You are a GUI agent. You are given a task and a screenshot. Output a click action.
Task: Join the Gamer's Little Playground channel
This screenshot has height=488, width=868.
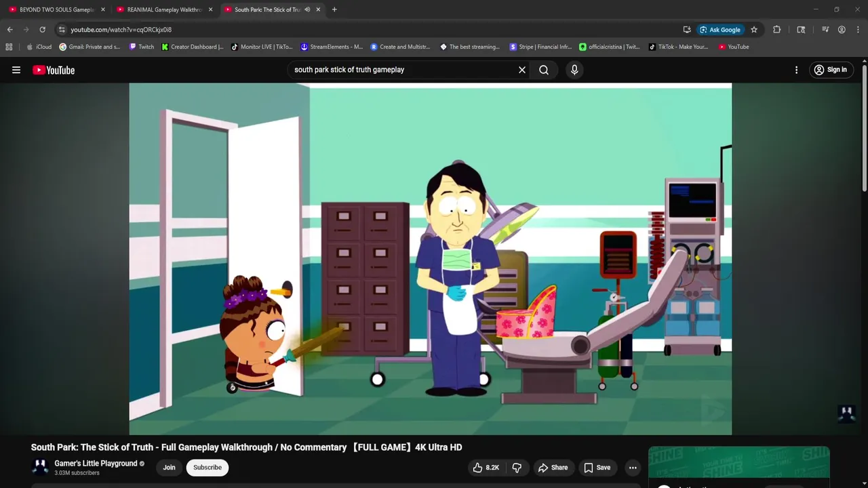pyautogui.click(x=169, y=468)
